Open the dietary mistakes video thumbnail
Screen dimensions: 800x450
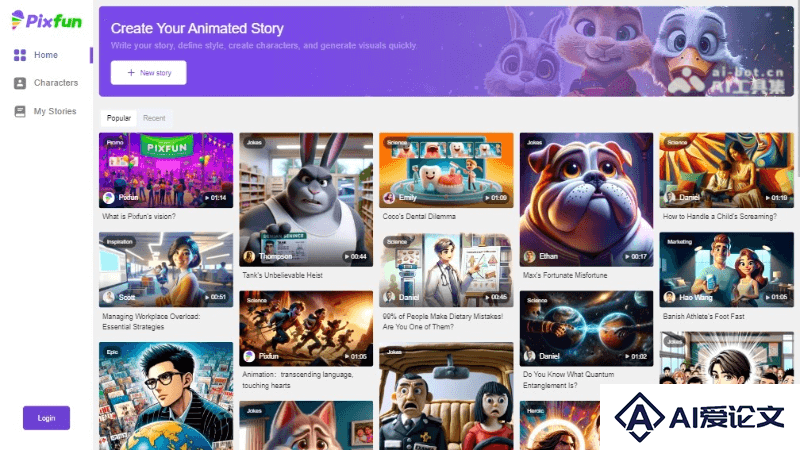[446, 270]
